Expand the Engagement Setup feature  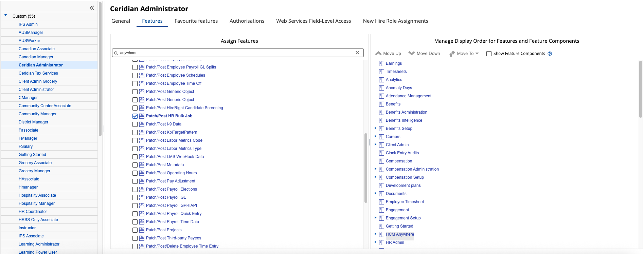pos(375,218)
